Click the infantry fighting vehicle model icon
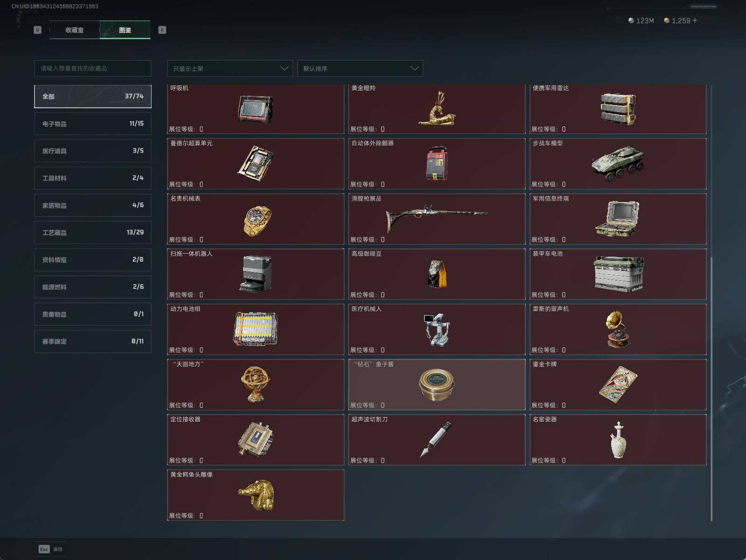The width and height of the screenshot is (746, 560). click(x=618, y=164)
